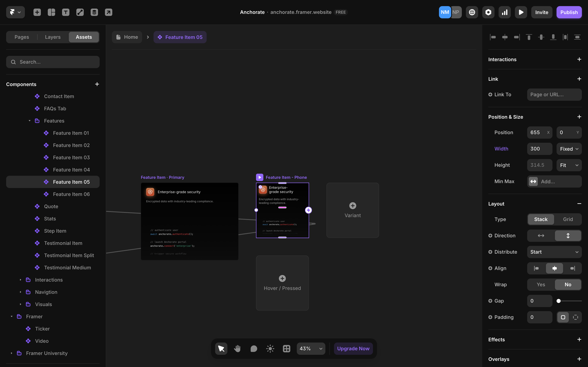This screenshot has height=367, width=588.
Task: Open the comments tool in bottom toolbar
Action: pos(253,348)
